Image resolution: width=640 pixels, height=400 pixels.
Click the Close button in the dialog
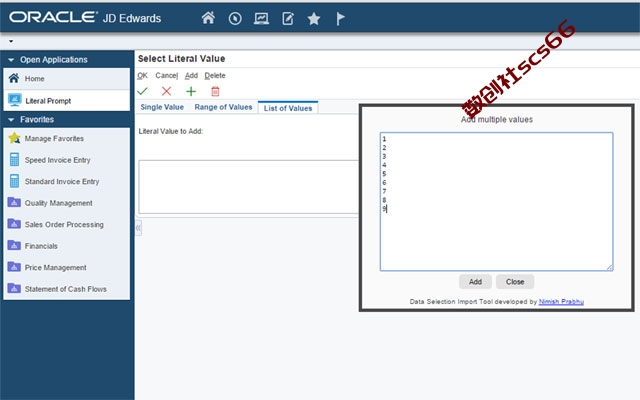pos(515,282)
